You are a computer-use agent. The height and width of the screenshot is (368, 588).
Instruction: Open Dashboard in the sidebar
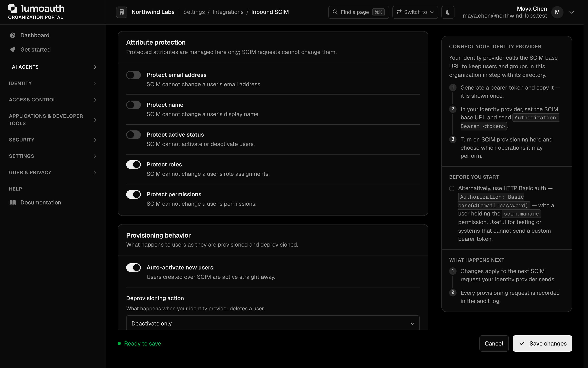(53, 35)
